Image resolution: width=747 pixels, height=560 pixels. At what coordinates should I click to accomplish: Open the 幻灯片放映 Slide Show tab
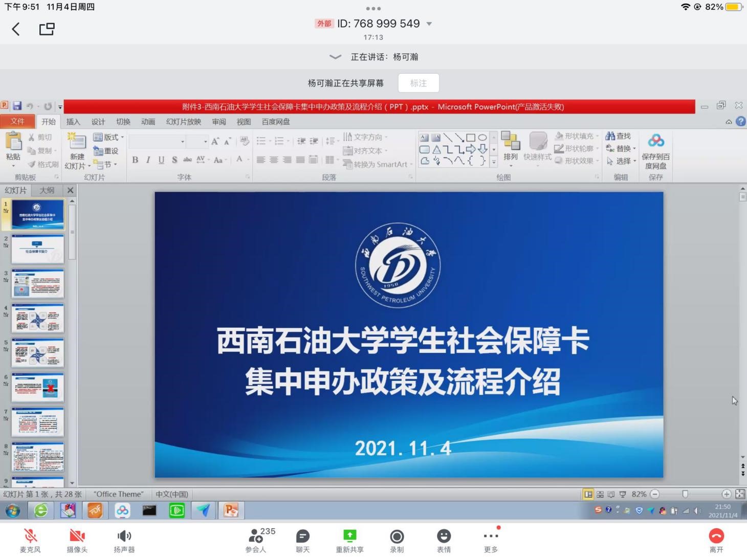[x=183, y=122]
